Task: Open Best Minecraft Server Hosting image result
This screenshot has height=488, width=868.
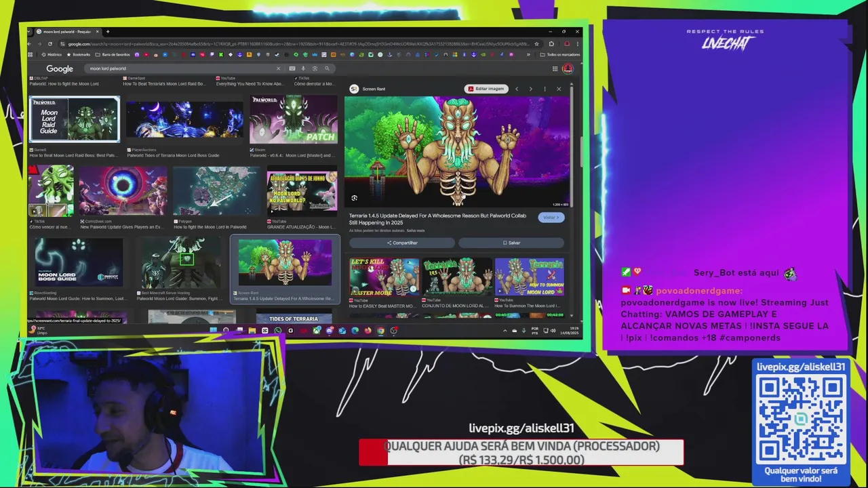Action: (x=180, y=262)
